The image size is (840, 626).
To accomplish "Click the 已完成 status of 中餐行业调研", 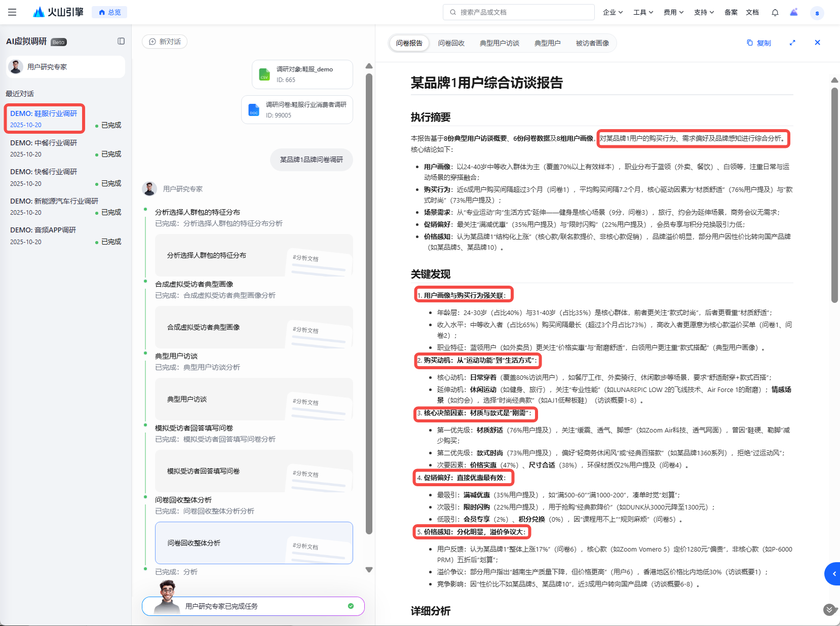I will [x=108, y=154].
